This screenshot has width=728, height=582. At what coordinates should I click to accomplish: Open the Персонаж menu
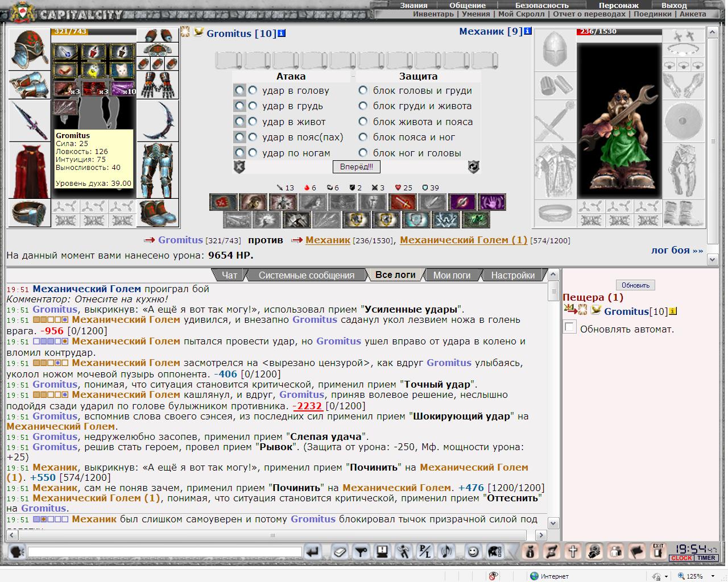[x=619, y=5]
